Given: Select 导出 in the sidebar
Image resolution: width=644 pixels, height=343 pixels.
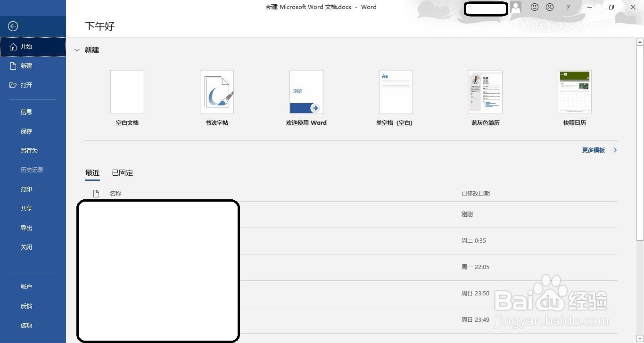Looking at the screenshot, I should [26, 228].
